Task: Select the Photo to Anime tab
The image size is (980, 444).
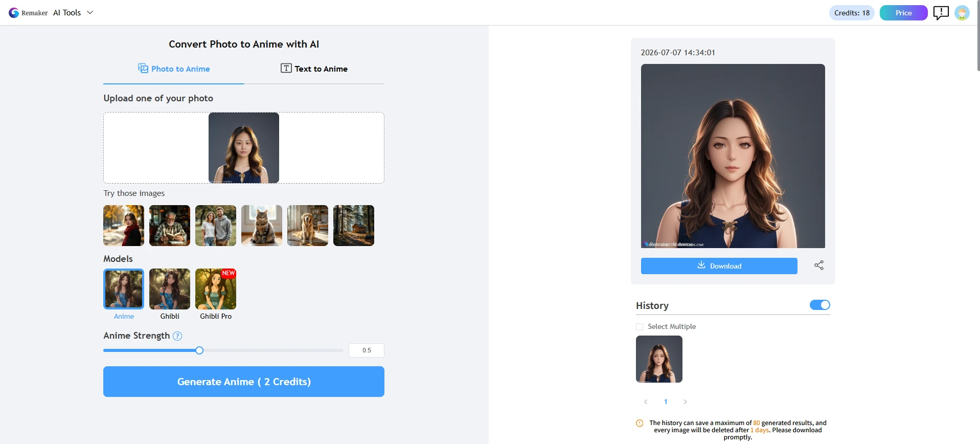Action: click(174, 69)
